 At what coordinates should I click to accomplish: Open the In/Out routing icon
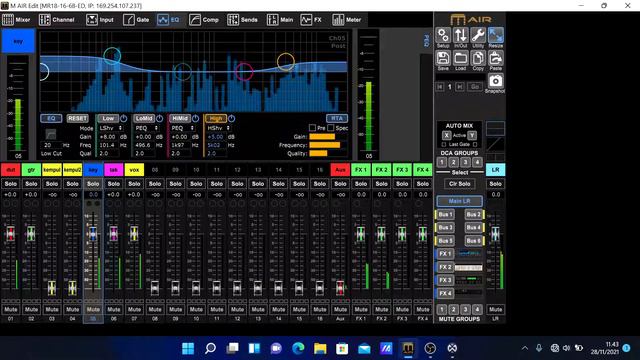click(460, 36)
